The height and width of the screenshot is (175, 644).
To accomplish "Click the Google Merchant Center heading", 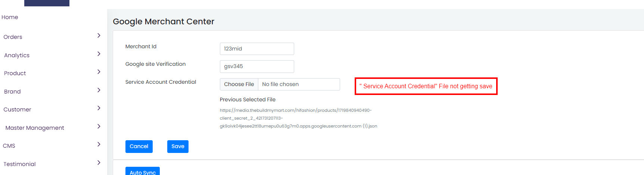I will tap(164, 22).
